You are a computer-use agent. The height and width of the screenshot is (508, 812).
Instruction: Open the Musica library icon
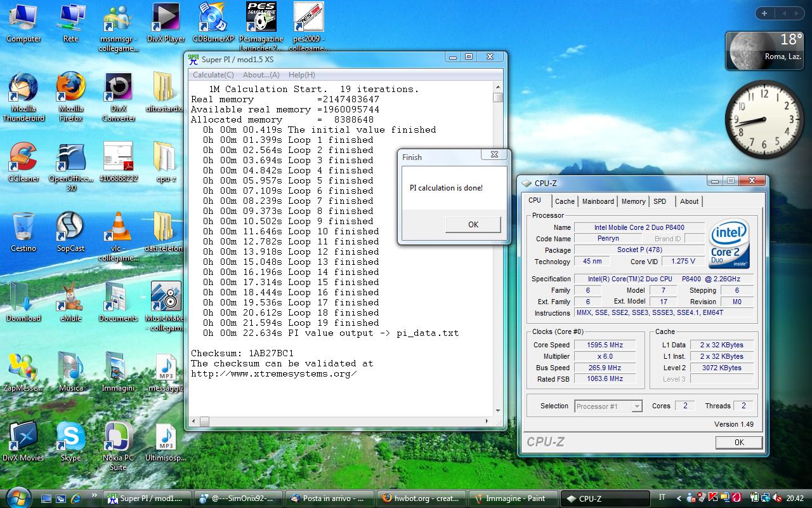tap(71, 371)
